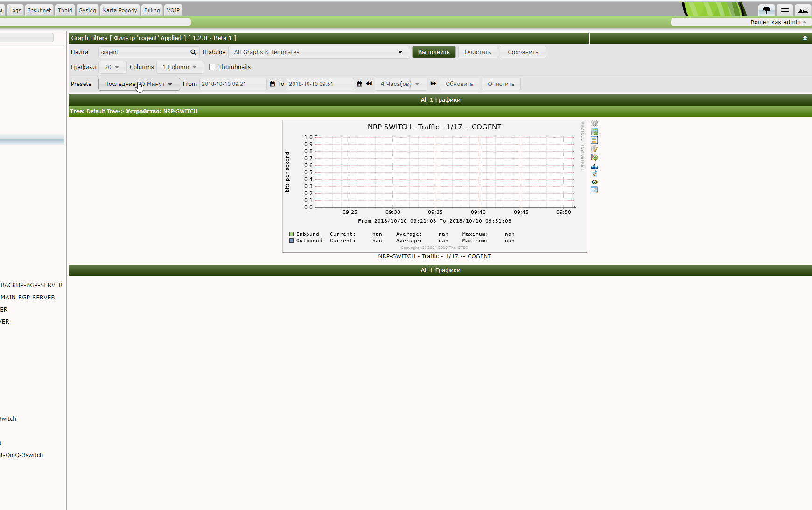
Task: Enable the Thumbnails checkbox
Action: pyautogui.click(x=212, y=67)
